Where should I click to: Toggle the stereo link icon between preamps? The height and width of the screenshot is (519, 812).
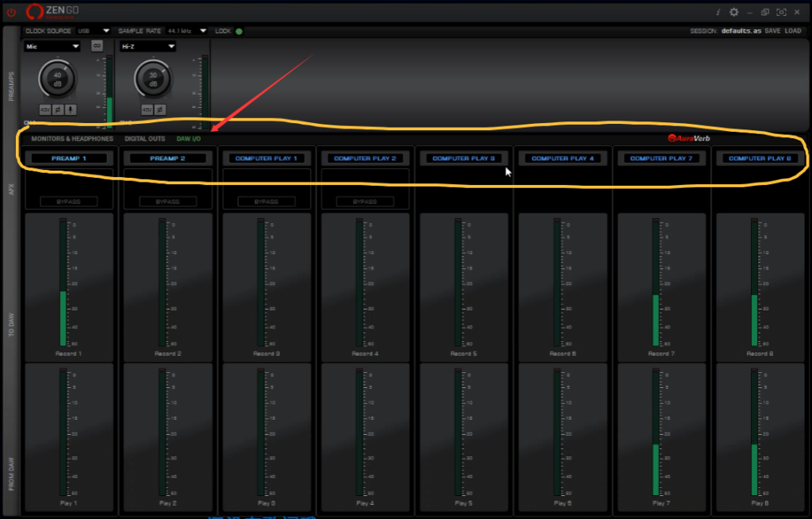97,46
